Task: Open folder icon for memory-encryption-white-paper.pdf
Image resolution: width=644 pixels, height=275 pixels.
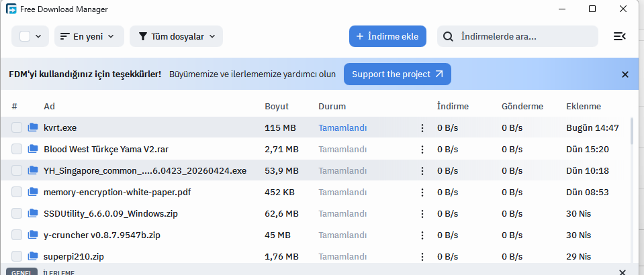Action: [x=33, y=192]
